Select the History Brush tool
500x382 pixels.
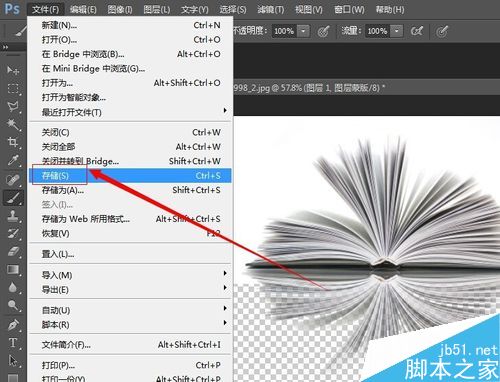click(13, 233)
